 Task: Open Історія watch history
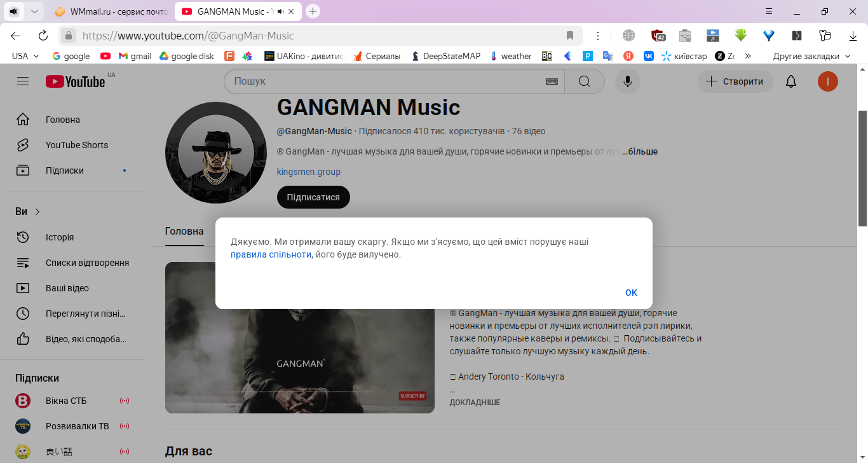click(x=76, y=237)
